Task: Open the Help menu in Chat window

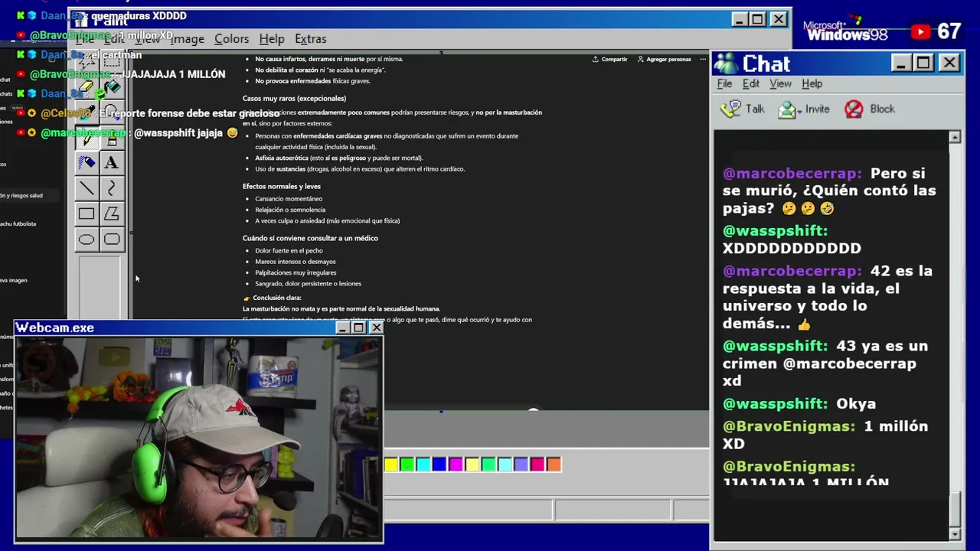Action: click(x=812, y=83)
